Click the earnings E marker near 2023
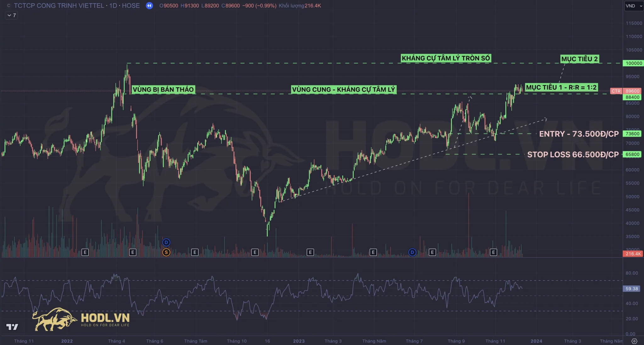Viewport: 644px width, 345px height. 310,252
